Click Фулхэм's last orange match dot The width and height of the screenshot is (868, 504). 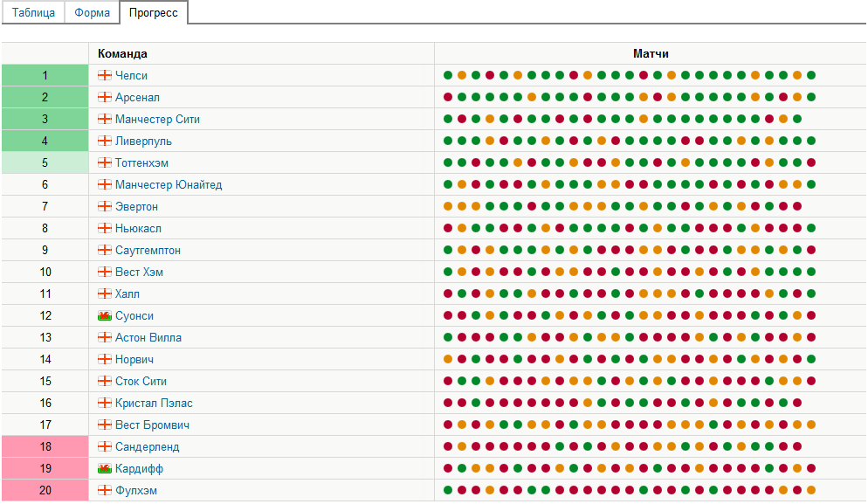(811, 490)
